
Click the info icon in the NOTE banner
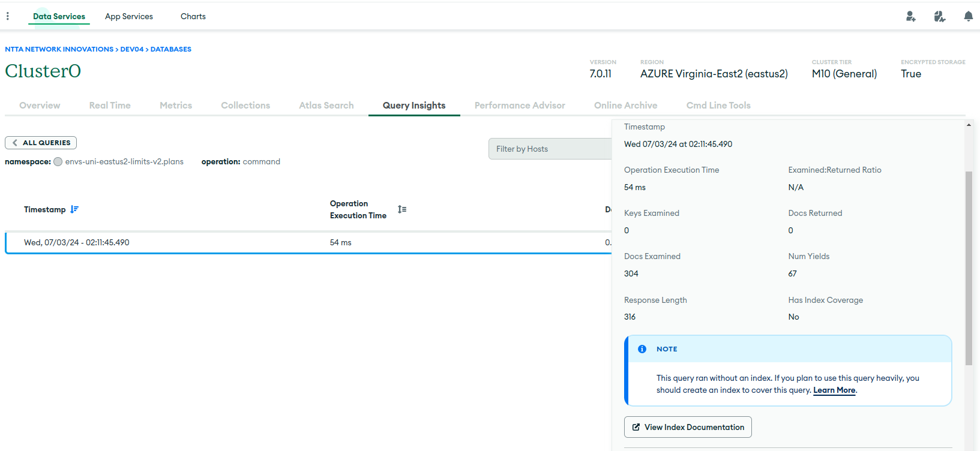(x=642, y=349)
